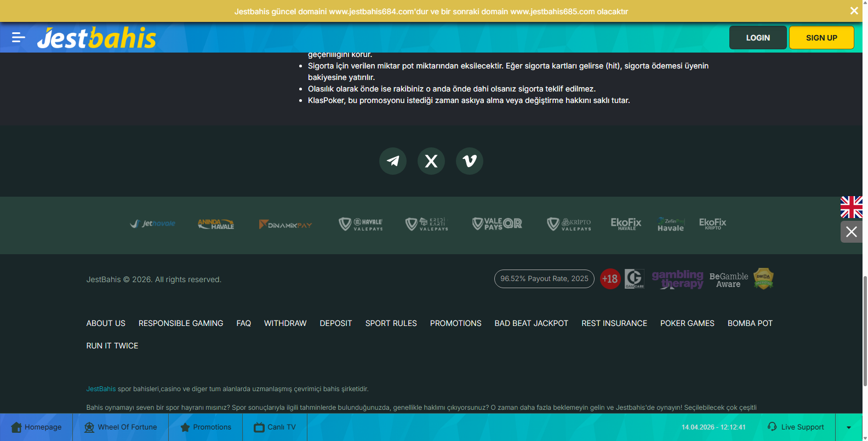The width and height of the screenshot is (868, 441).
Task: Switch language via the UK flag
Action: 852,207
